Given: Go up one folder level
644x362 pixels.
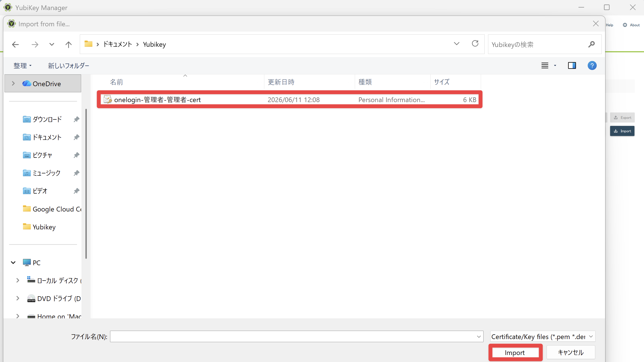Looking at the screenshot, I should coord(69,44).
